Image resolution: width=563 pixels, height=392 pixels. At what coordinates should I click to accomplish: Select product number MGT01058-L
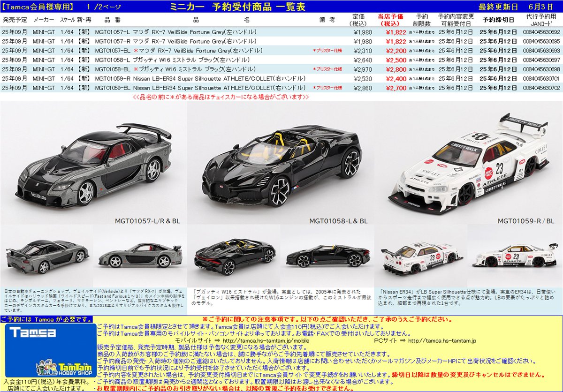[112, 60]
